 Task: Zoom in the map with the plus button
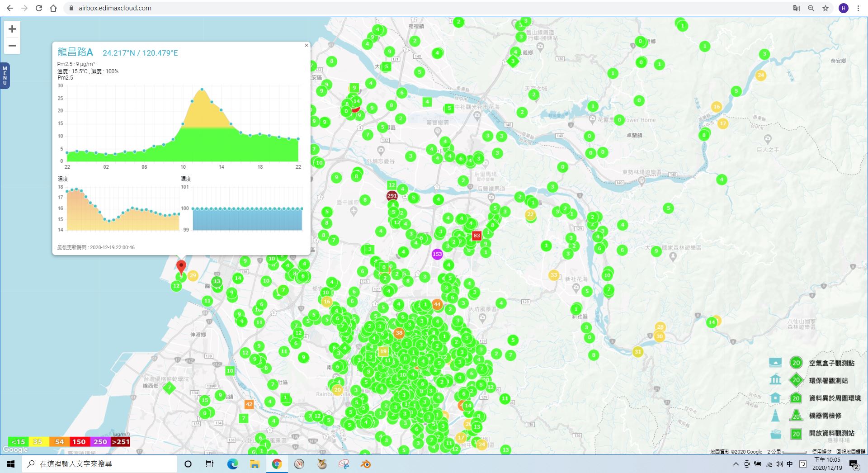[12, 29]
